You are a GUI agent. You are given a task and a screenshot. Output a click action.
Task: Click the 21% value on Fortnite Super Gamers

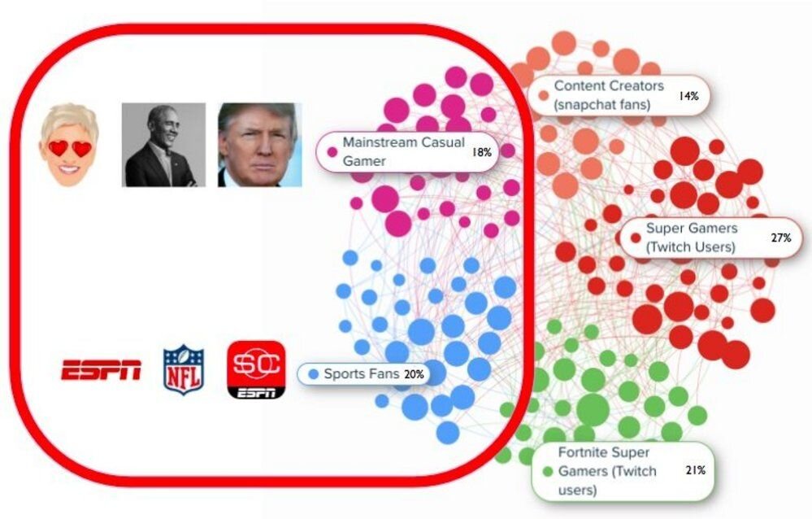(x=694, y=470)
